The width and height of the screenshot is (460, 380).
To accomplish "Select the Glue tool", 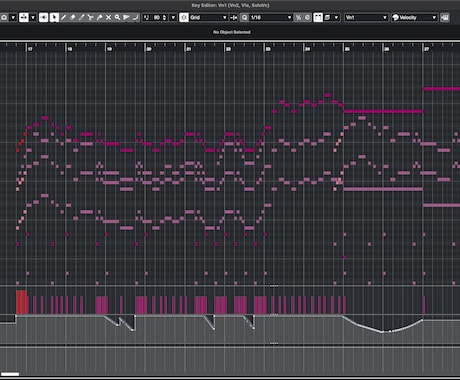I will pyautogui.click(x=99, y=17).
